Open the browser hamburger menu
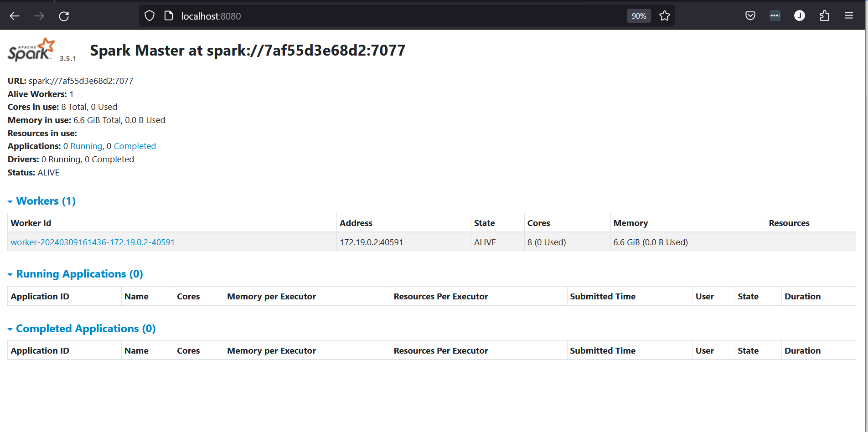 point(849,16)
